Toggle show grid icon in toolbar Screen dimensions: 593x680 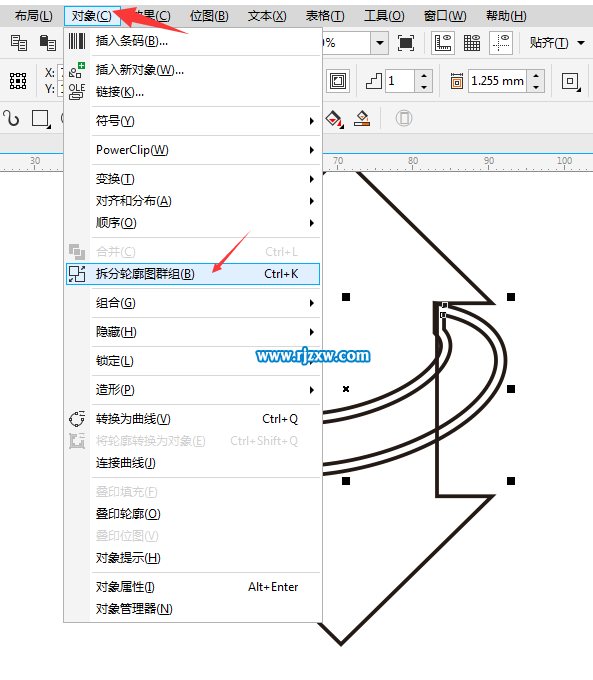click(472, 43)
